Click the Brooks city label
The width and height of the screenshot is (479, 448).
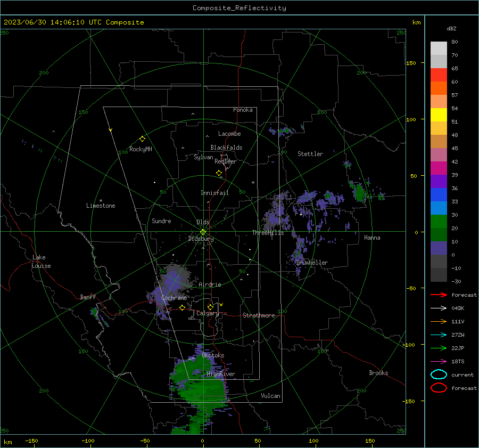coord(378,373)
